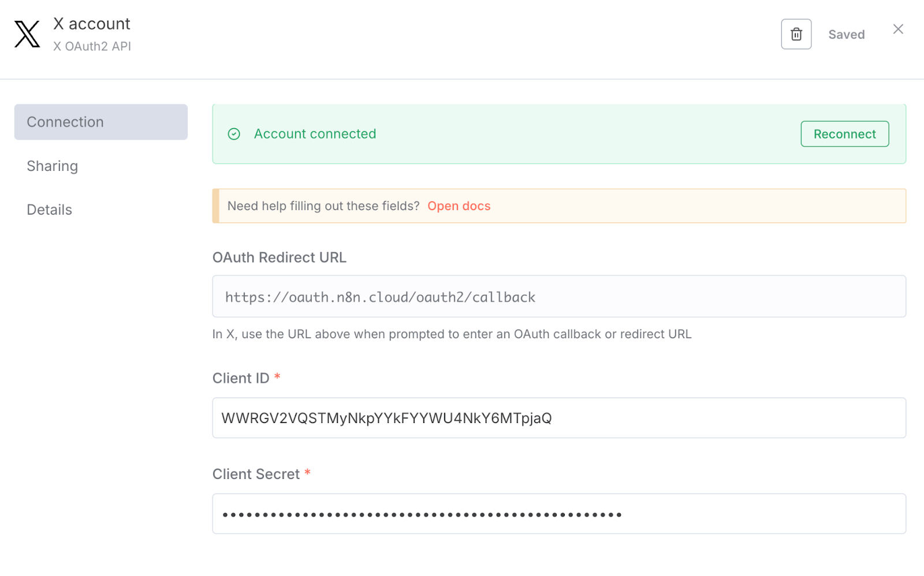Open docs link for help
The height and width of the screenshot is (576, 924).
459,206
